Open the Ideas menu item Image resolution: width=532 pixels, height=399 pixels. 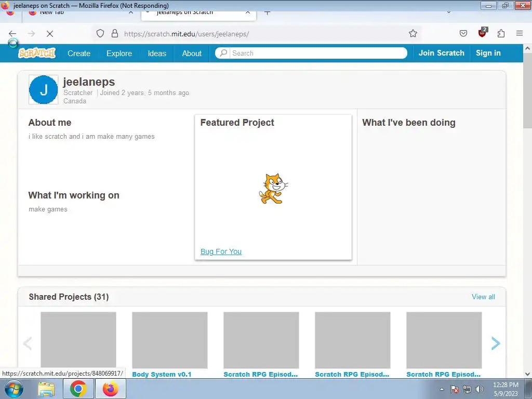coord(157,54)
